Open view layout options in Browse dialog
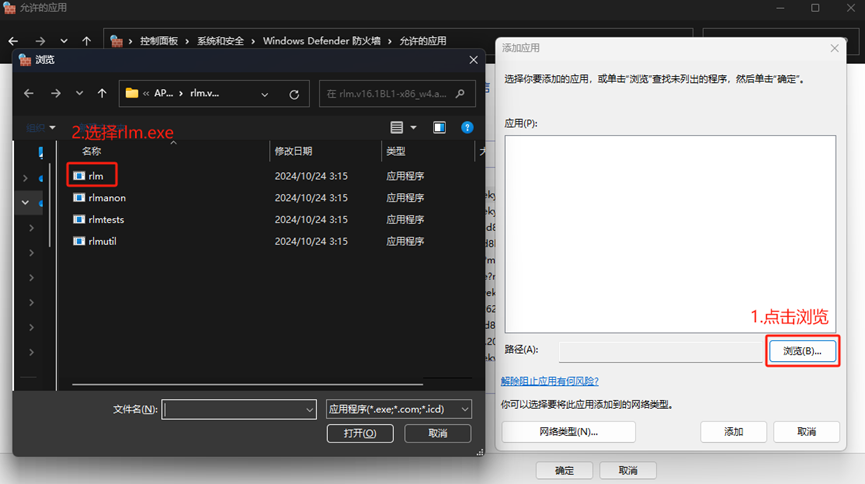Viewport: 865px width, 484px height. 397,127
